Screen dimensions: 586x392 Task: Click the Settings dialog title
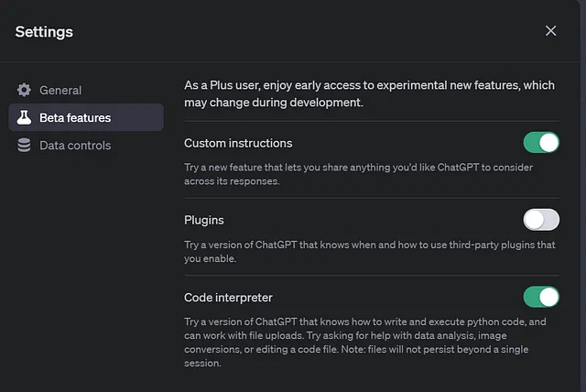(44, 32)
